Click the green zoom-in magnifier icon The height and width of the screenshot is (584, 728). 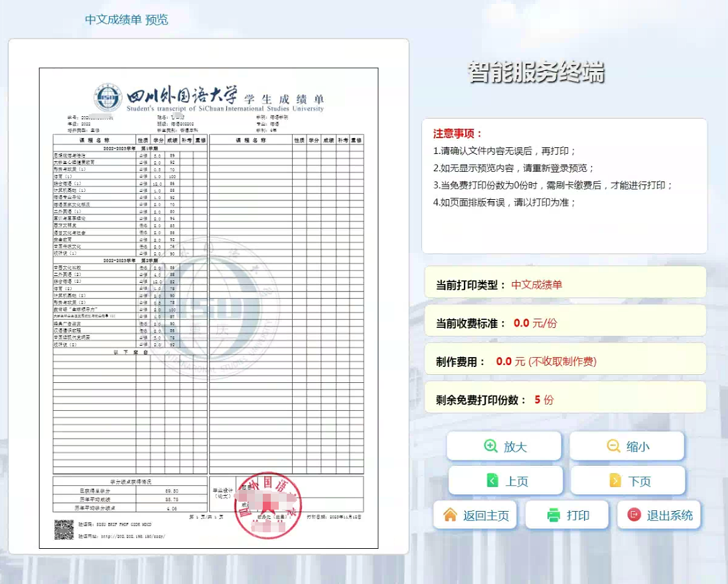pyautogui.click(x=491, y=446)
